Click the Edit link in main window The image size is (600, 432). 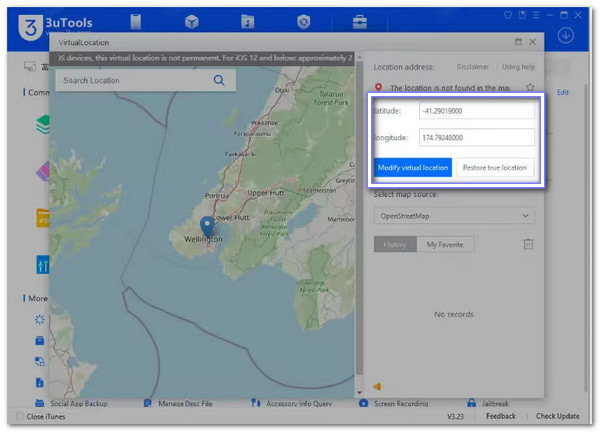tap(562, 92)
